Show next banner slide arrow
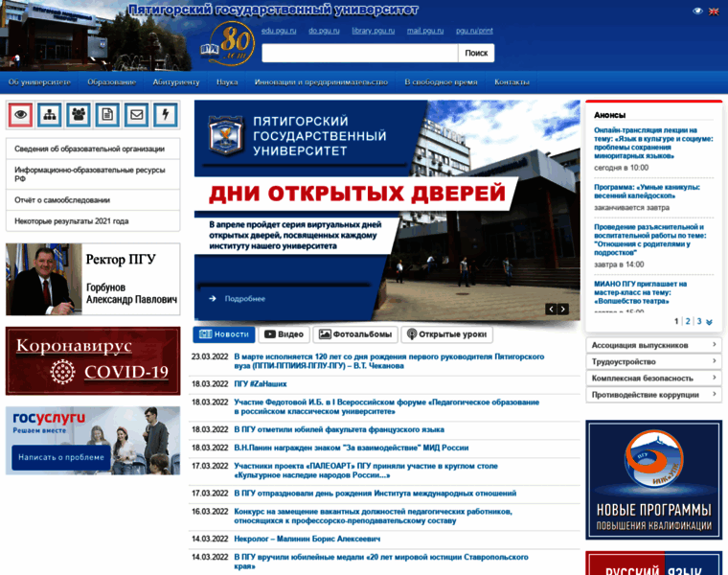 pyautogui.click(x=562, y=309)
